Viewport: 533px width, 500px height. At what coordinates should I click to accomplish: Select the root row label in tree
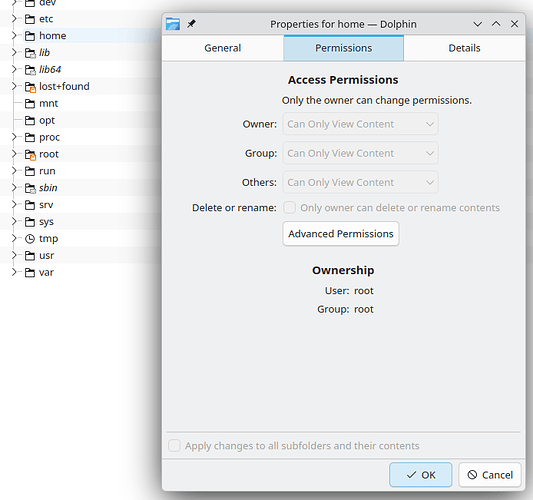[49, 154]
